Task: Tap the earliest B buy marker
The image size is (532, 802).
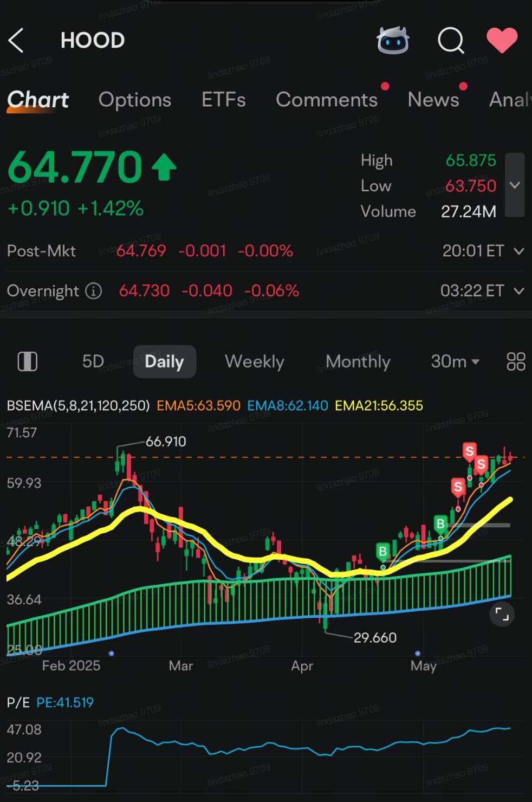Action: click(382, 552)
